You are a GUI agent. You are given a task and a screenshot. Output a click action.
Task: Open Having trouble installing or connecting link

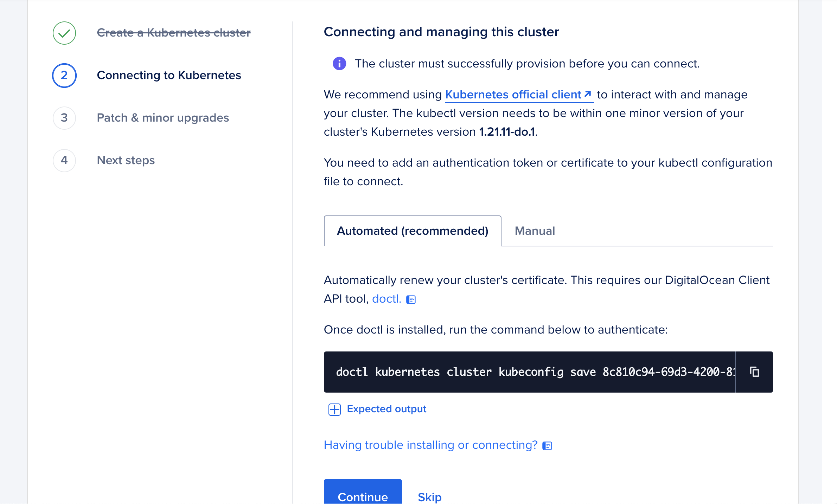(430, 445)
